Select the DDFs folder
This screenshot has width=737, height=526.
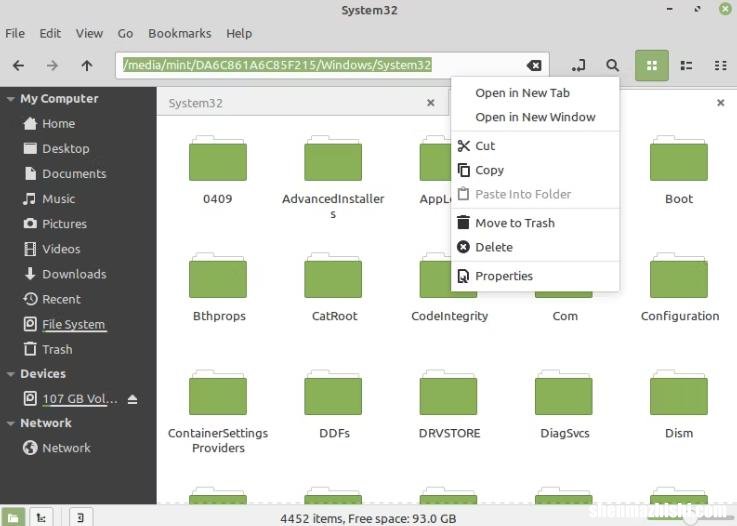click(x=334, y=405)
